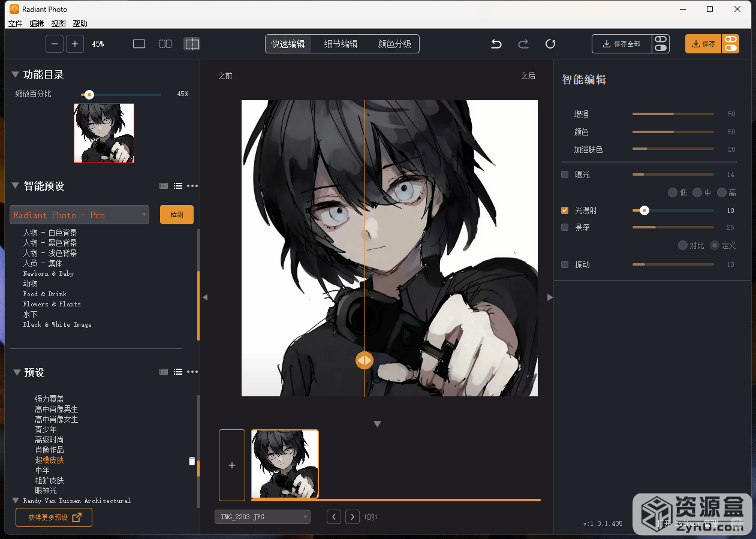This screenshot has width=756, height=539.
Task: Undo the last edit
Action: (496, 44)
